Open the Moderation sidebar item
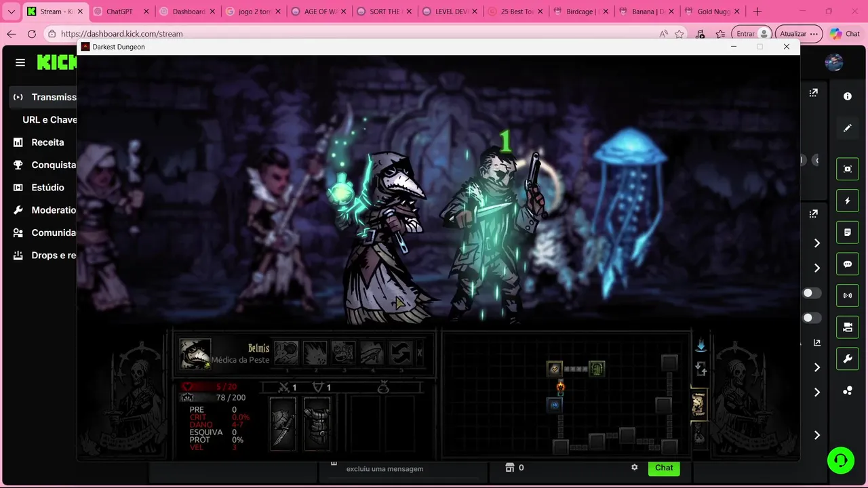 45,210
